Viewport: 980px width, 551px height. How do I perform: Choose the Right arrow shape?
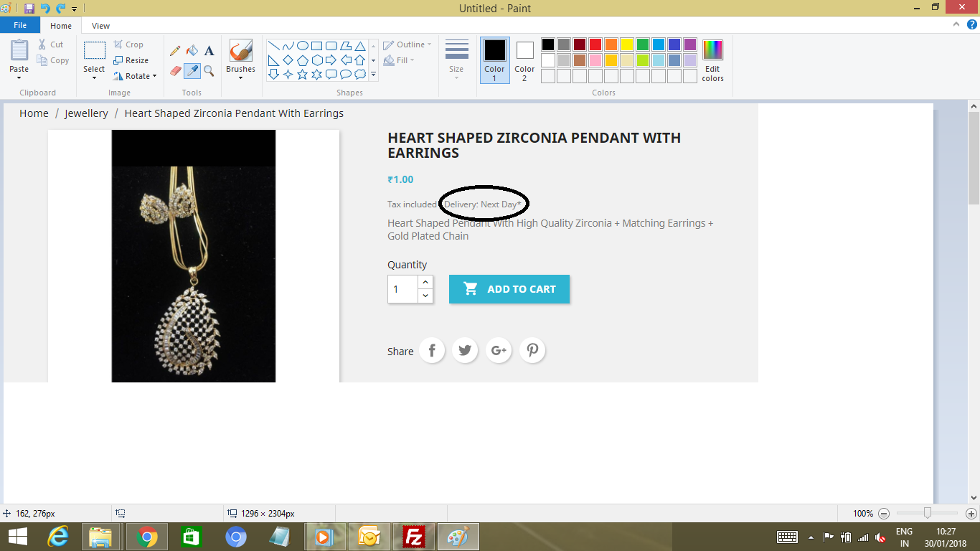point(331,60)
